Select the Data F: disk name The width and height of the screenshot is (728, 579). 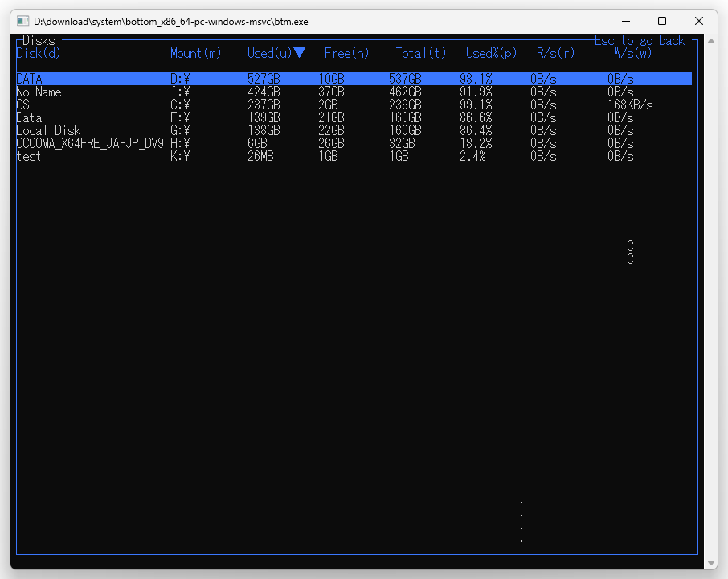click(x=29, y=118)
